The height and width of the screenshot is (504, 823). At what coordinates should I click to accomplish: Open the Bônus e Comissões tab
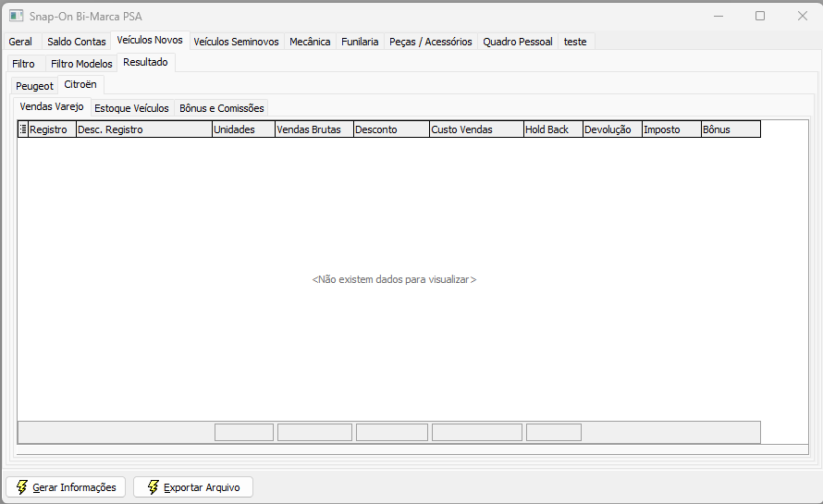pos(222,108)
